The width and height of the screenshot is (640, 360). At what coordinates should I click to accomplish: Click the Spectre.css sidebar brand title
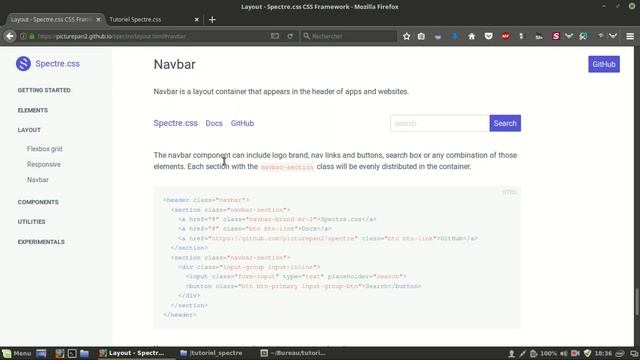[58, 64]
